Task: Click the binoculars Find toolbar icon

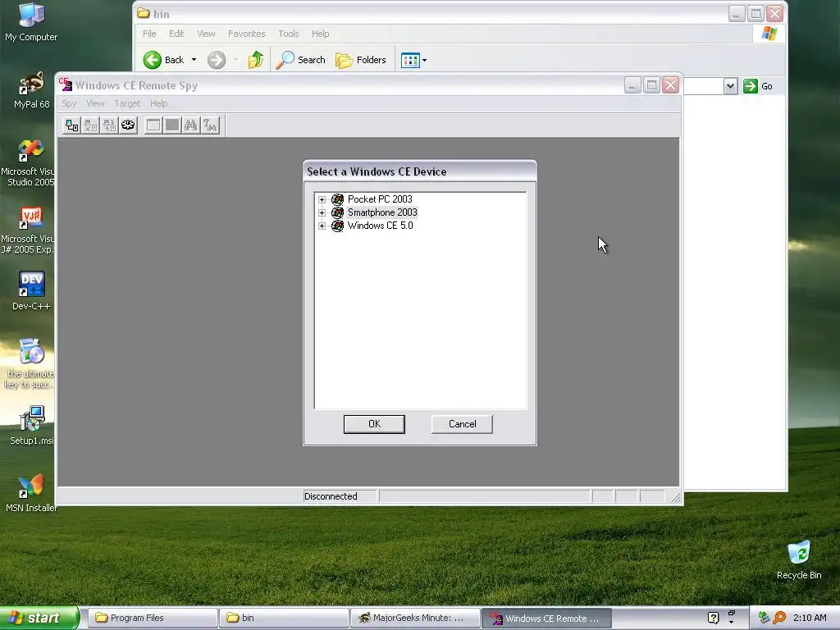Action: pos(190,126)
